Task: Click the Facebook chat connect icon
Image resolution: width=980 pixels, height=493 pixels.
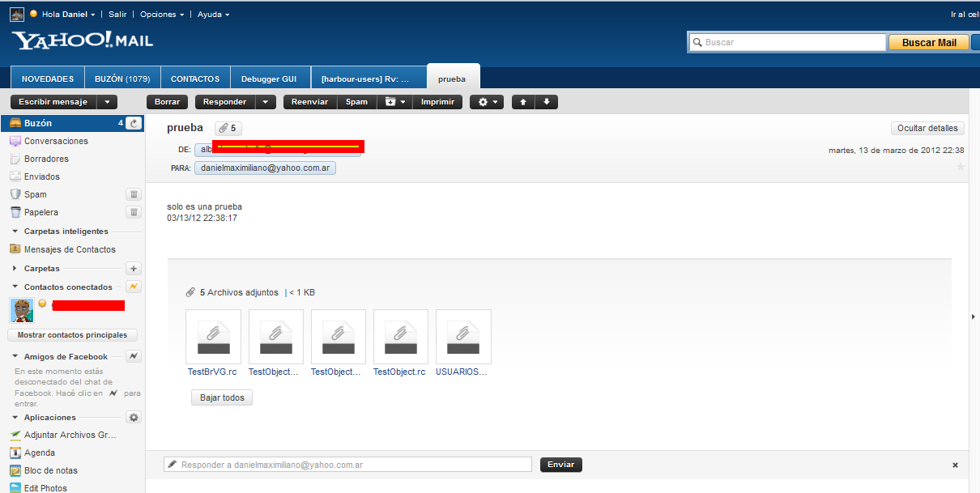Action: (x=134, y=356)
